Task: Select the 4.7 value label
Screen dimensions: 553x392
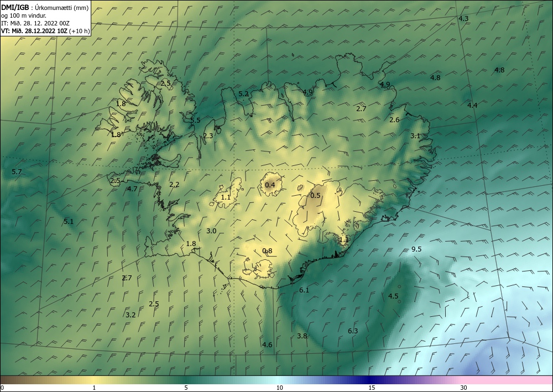Action: coord(132,189)
